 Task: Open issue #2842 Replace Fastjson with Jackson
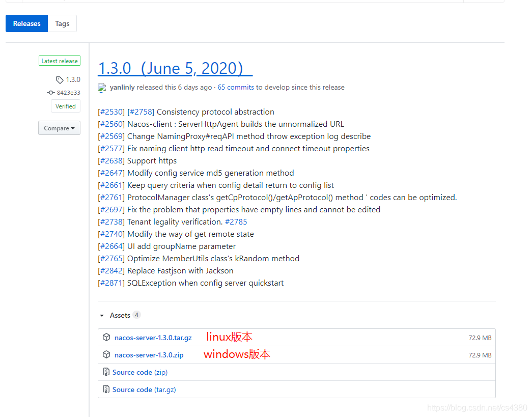point(111,271)
